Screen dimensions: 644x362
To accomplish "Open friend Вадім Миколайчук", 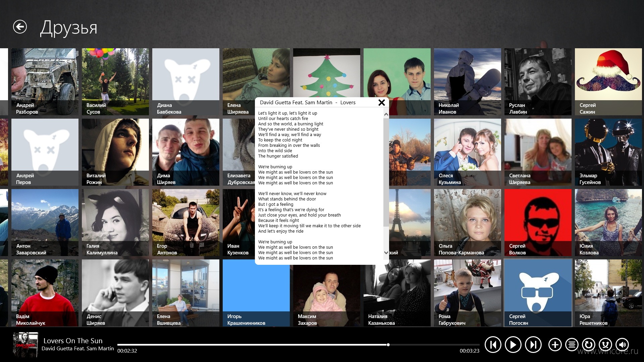I will [x=45, y=293].
